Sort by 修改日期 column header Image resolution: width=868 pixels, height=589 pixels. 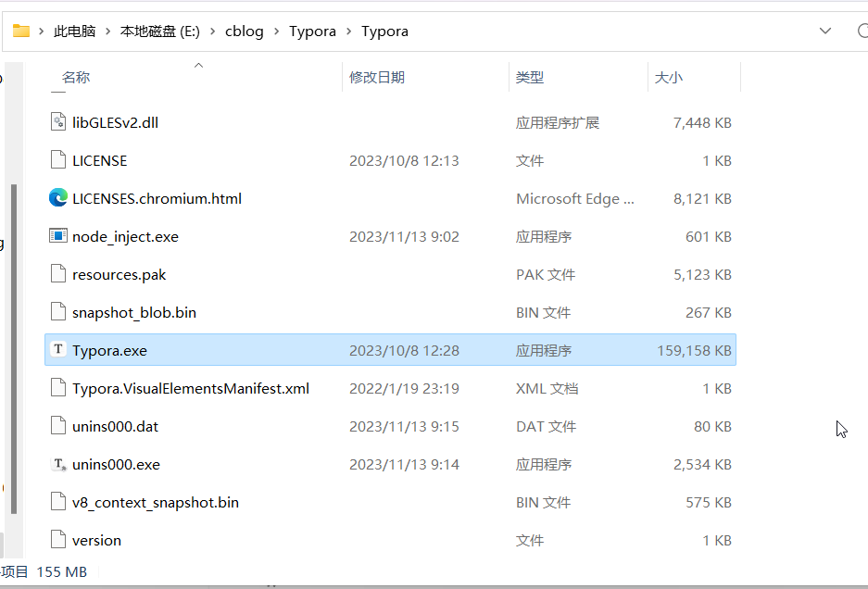(x=377, y=77)
